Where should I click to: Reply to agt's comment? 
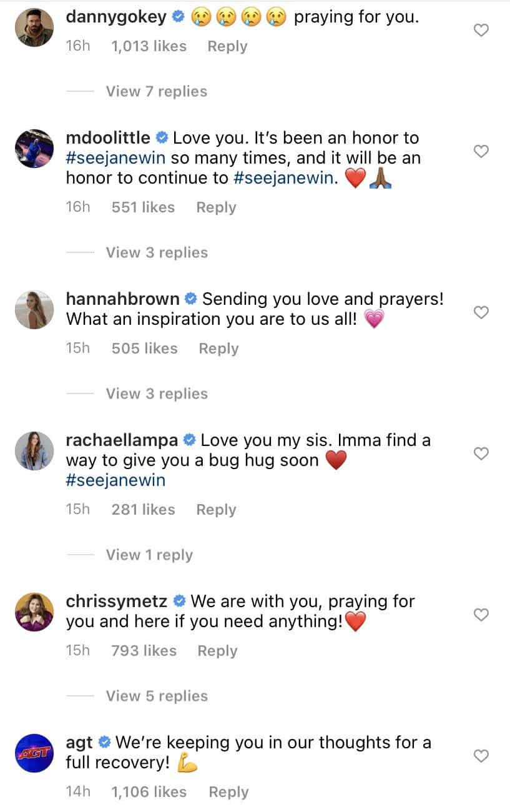click(x=228, y=792)
